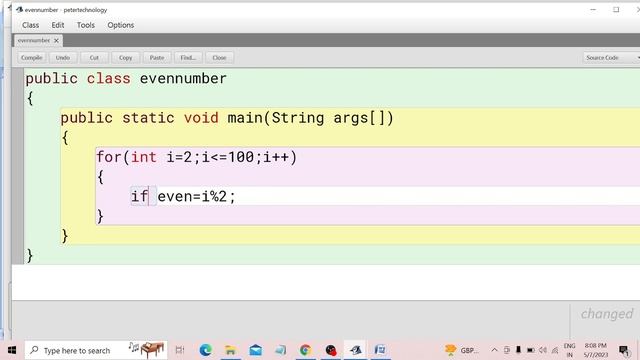Click the battery icon in system tray
This screenshot has width=640, height=360.
531,350
